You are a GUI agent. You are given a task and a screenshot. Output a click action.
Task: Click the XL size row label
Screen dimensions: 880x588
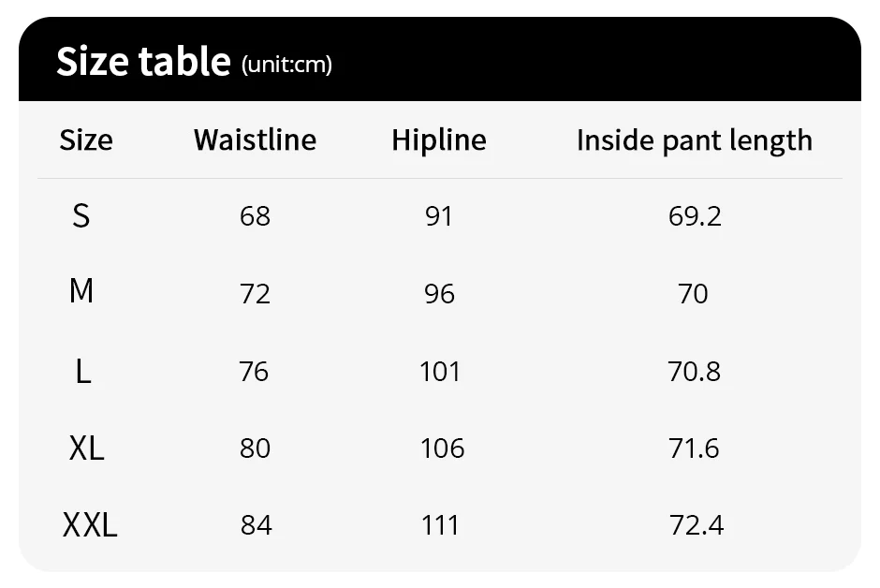[x=86, y=448]
